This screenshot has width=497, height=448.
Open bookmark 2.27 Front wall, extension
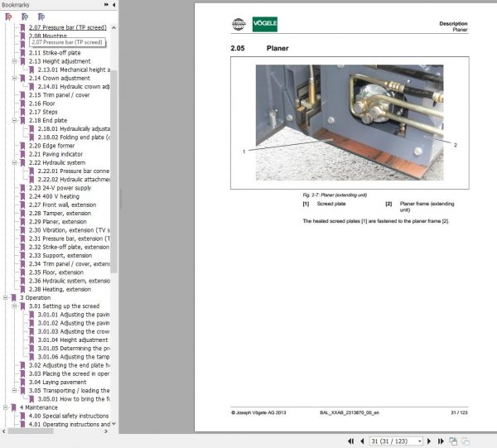tap(62, 205)
